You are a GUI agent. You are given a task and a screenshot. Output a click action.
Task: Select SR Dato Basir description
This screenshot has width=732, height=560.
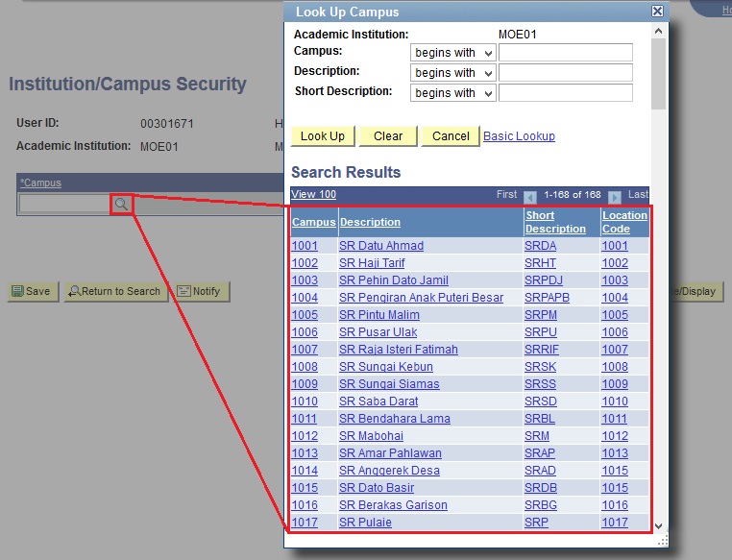click(x=377, y=488)
